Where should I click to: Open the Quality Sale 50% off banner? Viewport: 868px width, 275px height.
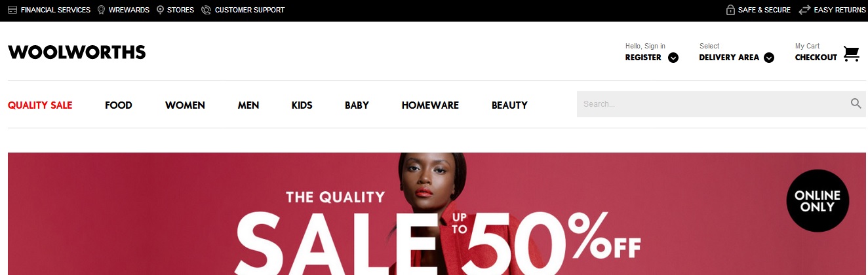click(437, 213)
